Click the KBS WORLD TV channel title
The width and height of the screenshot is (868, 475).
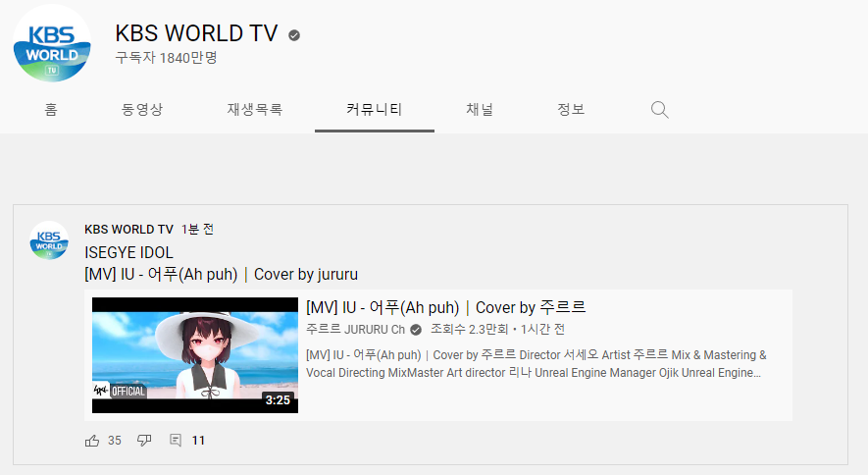point(196,33)
